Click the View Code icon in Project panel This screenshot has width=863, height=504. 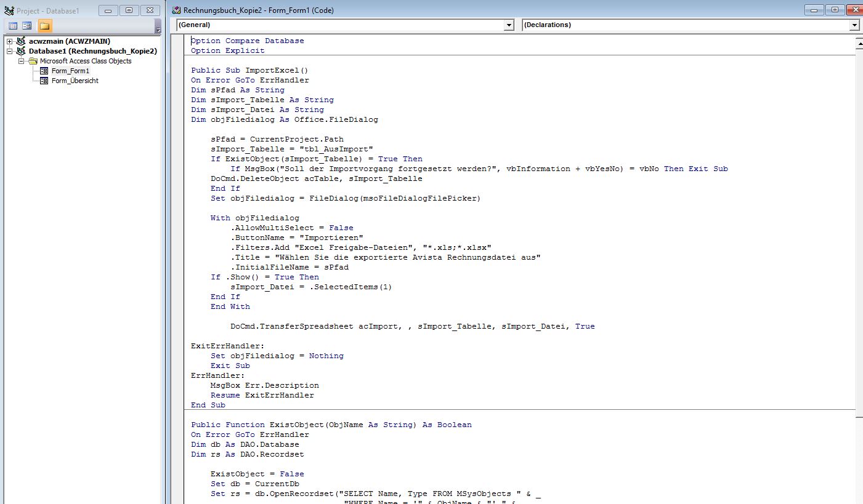pyautogui.click(x=13, y=26)
